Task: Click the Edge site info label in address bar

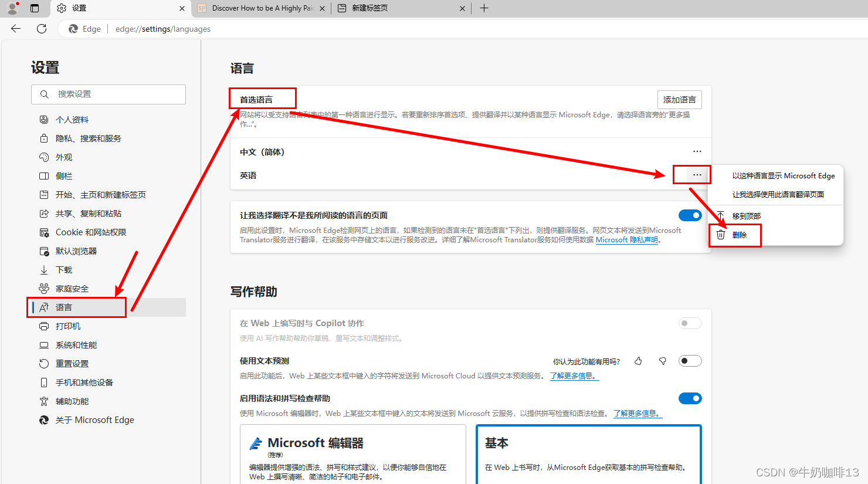Action: point(85,29)
